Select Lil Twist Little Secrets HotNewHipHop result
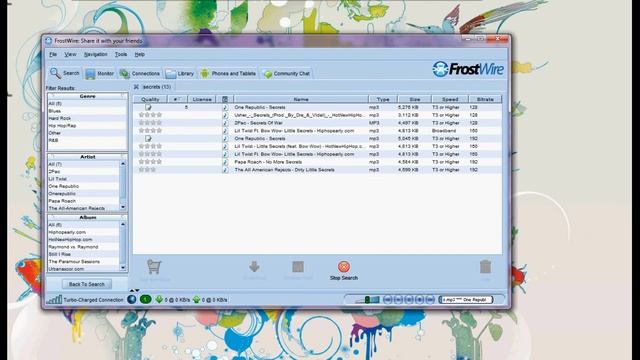This screenshot has width=640, height=360. 317,146
